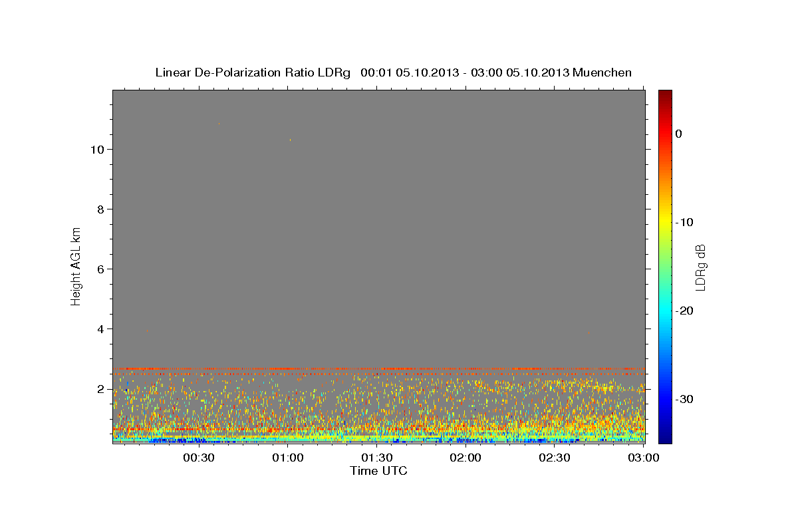Click the colorbar value -30
Screen dimensions: 798x532
tap(684, 399)
